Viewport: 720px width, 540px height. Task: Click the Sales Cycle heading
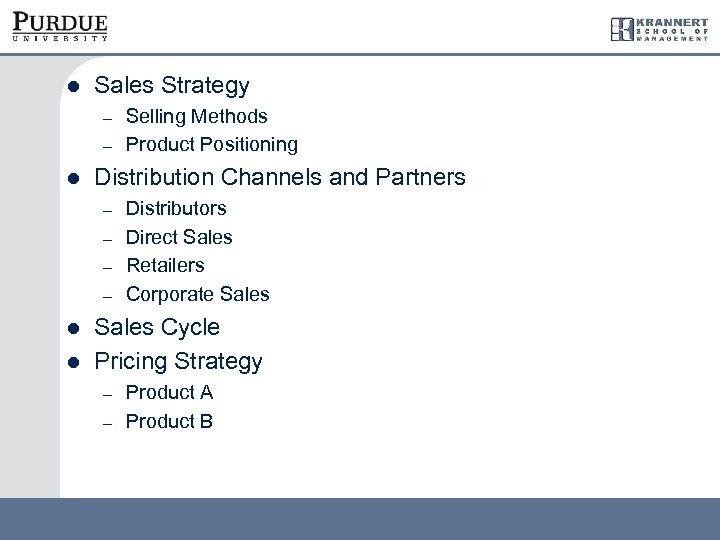pyautogui.click(x=156, y=327)
